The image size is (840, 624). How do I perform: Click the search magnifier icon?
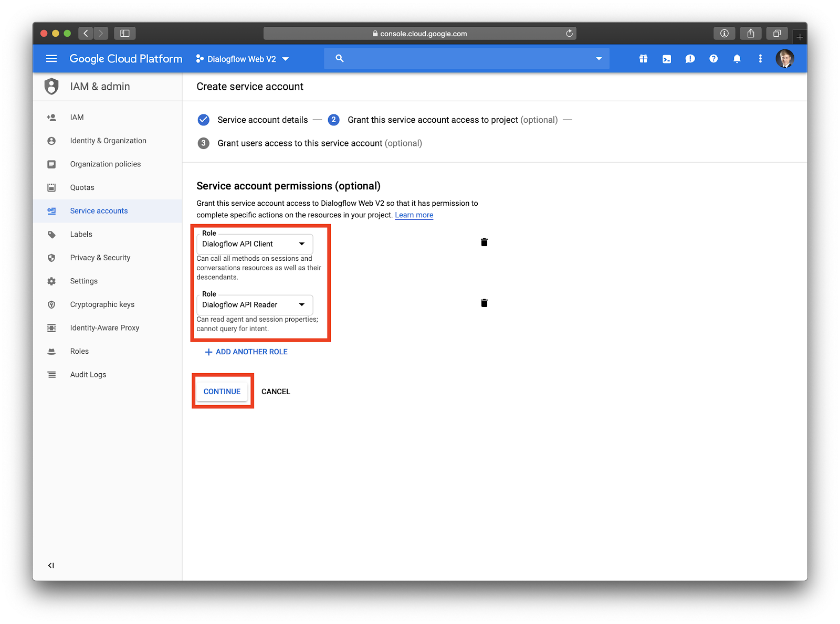click(340, 58)
